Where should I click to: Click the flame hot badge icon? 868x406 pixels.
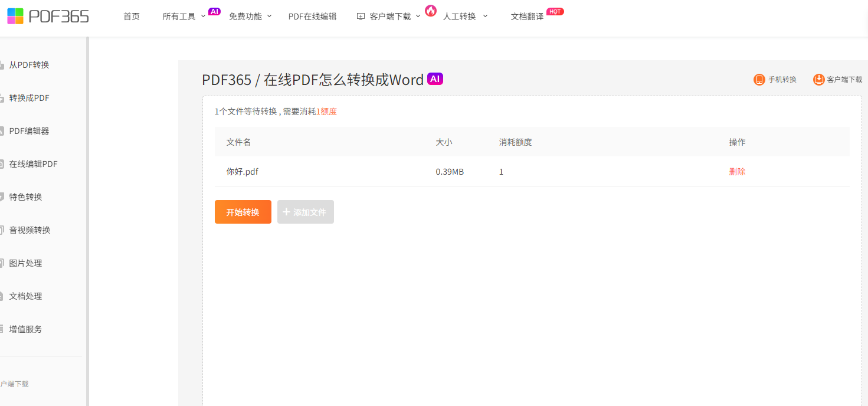(431, 11)
